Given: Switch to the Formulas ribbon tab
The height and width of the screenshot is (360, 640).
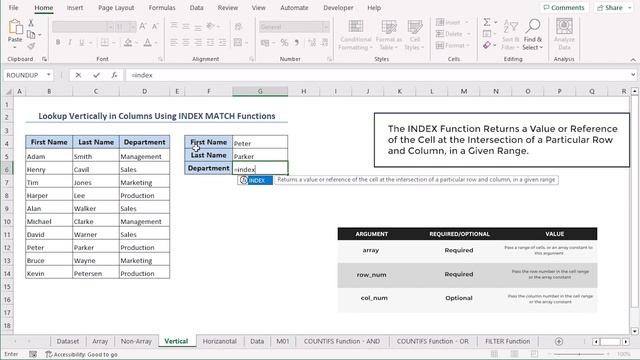Looking at the screenshot, I should [162, 8].
